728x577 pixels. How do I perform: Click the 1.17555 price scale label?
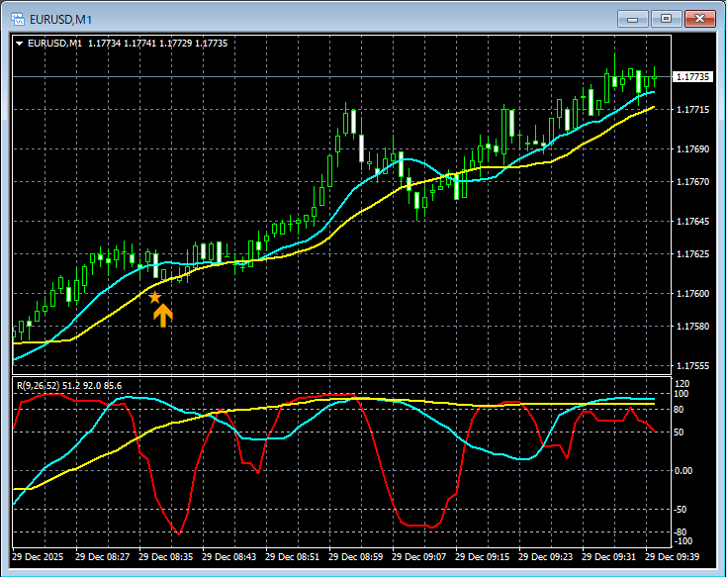click(692, 366)
